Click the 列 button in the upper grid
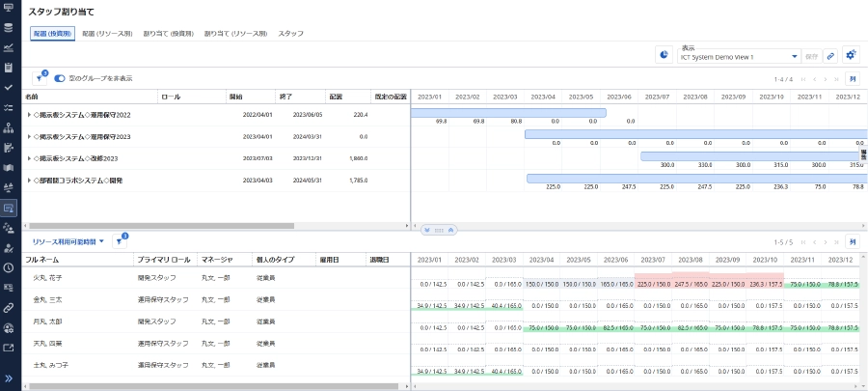 (x=852, y=79)
